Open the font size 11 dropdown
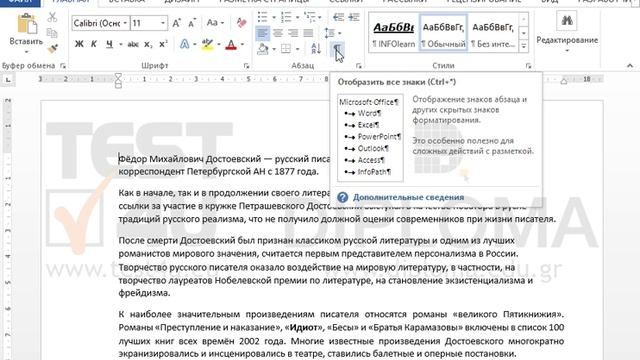 163,23
